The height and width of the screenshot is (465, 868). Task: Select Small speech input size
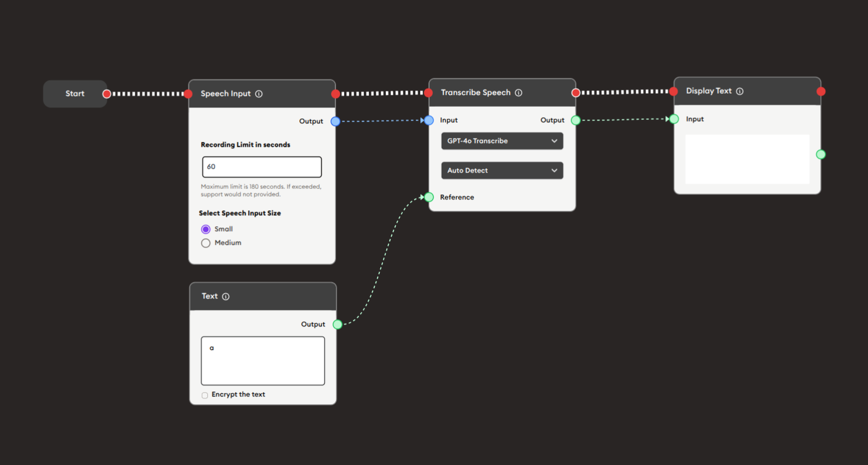coord(206,229)
